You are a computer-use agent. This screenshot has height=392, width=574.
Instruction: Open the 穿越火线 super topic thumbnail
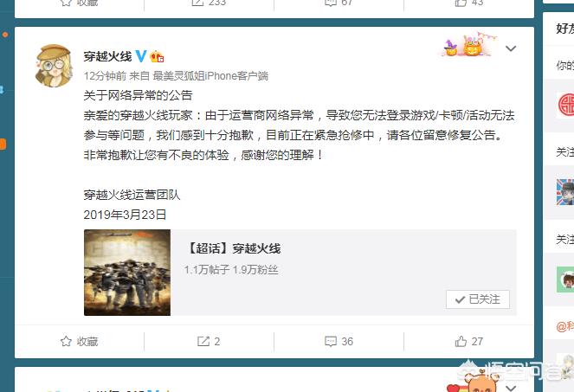click(x=127, y=273)
